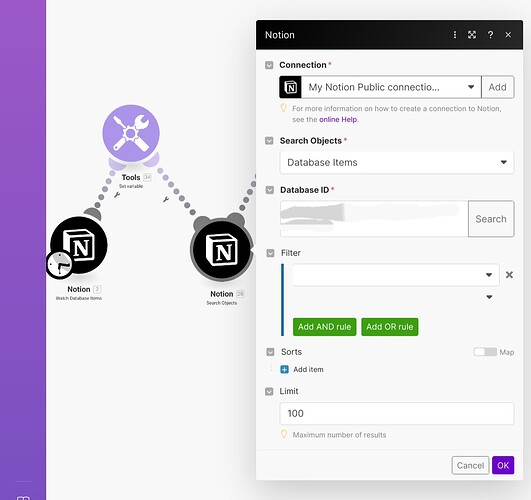The height and width of the screenshot is (500, 531).
Task: Open the clock schedule icon on Notion trigger
Action: pos(59,265)
